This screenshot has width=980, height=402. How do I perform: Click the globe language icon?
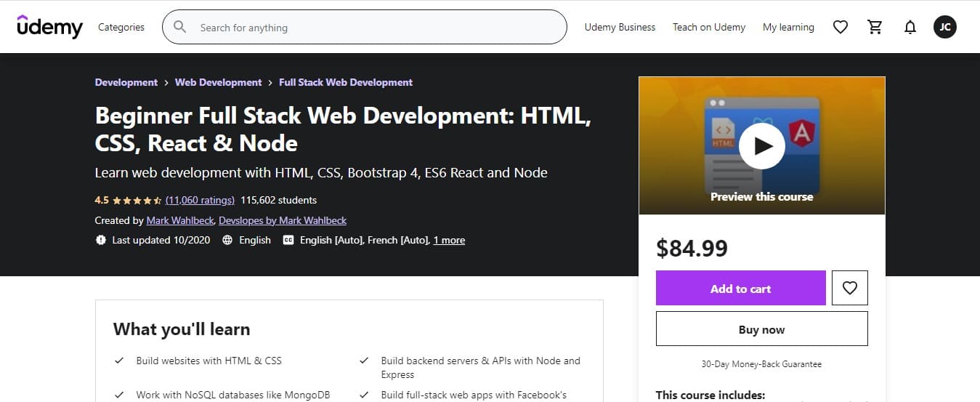pyautogui.click(x=228, y=240)
